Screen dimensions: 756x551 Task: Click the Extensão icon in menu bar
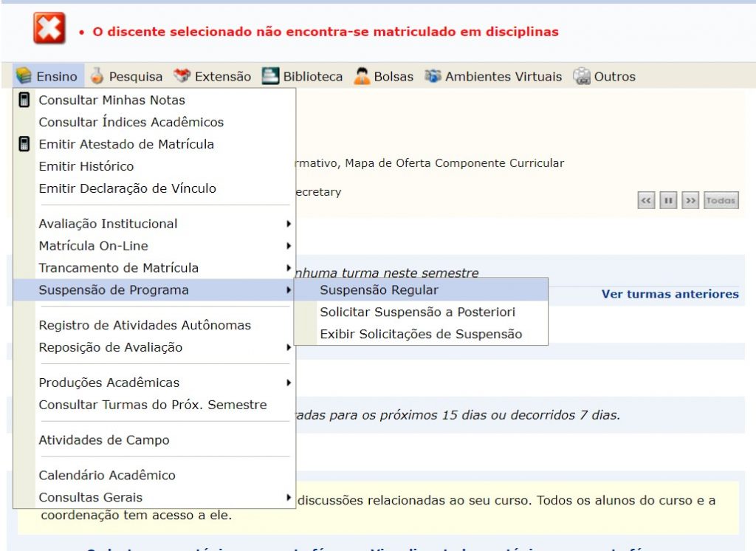point(182,76)
